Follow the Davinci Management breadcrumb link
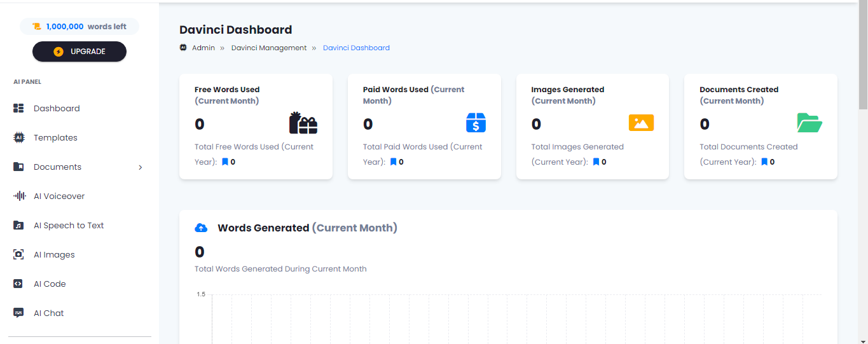The image size is (868, 344). pyautogui.click(x=268, y=48)
